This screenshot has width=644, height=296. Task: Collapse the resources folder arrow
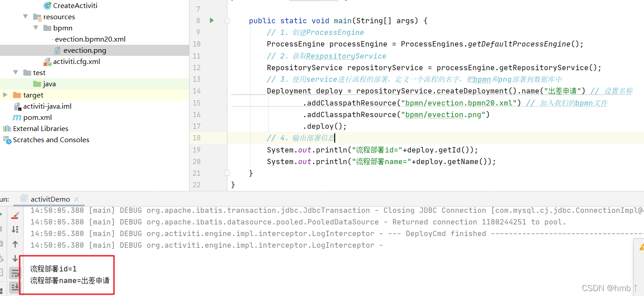[x=26, y=17]
